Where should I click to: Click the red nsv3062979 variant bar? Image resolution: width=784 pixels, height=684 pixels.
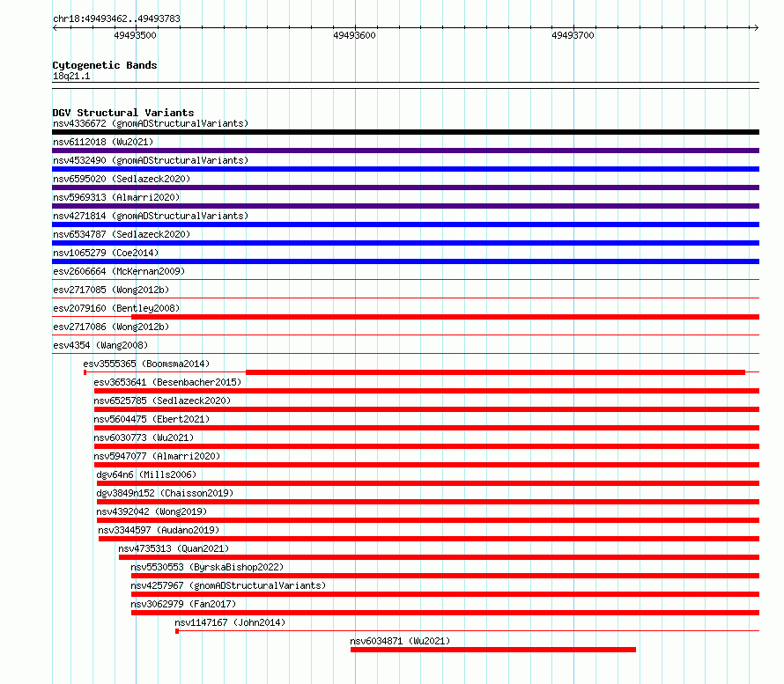coord(445,613)
